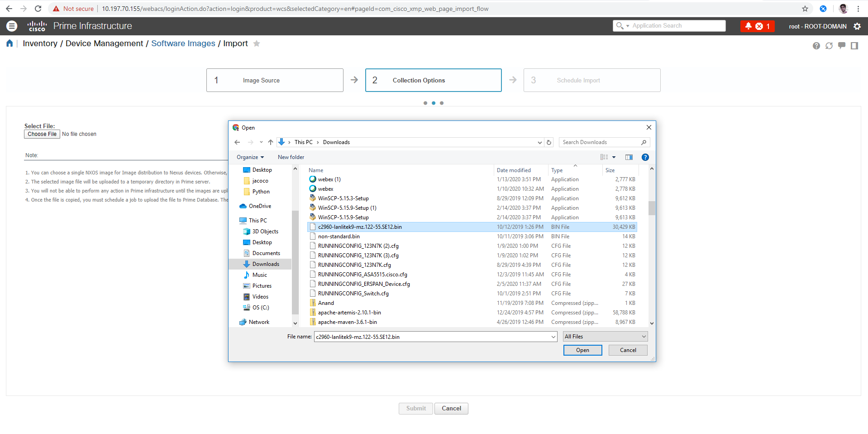Click New folder in dialog toolbar
The height and width of the screenshot is (434, 868).
pyautogui.click(x=291, y=157)
